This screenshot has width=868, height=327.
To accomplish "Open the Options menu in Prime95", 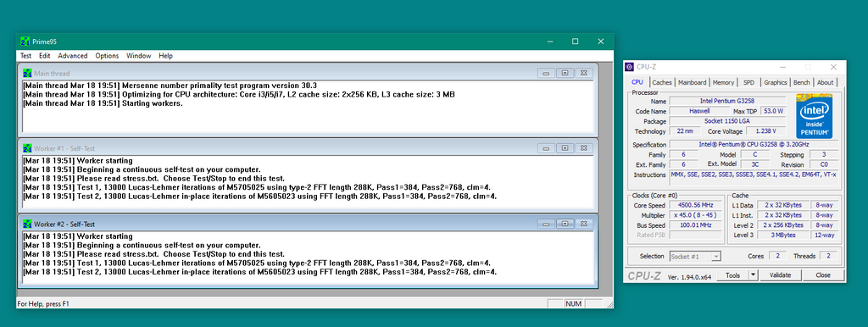I will (x=107, y=56).
